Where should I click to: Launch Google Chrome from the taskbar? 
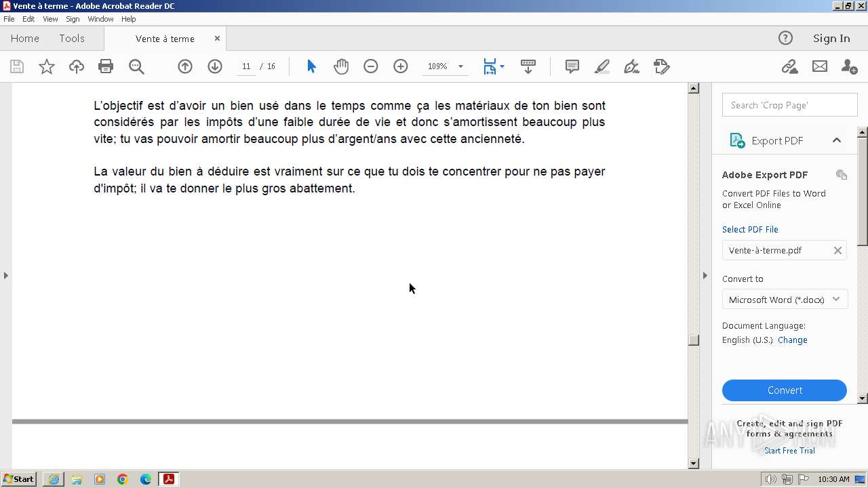pos(123,479)
